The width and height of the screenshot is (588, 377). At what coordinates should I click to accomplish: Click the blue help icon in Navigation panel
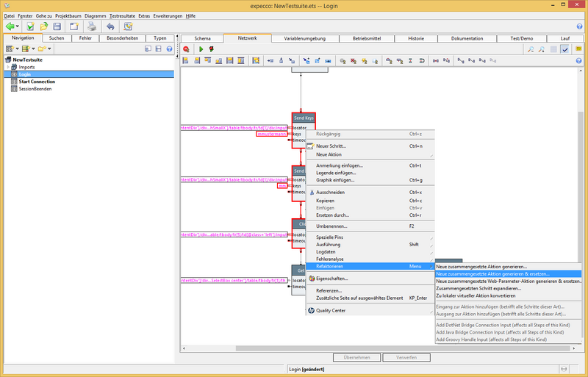pyautogui.click(x=169, y=49)
